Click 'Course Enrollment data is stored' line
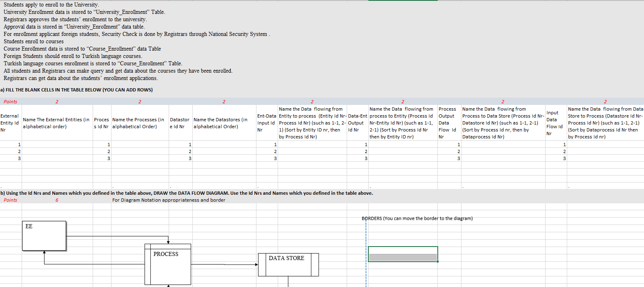 82,49
